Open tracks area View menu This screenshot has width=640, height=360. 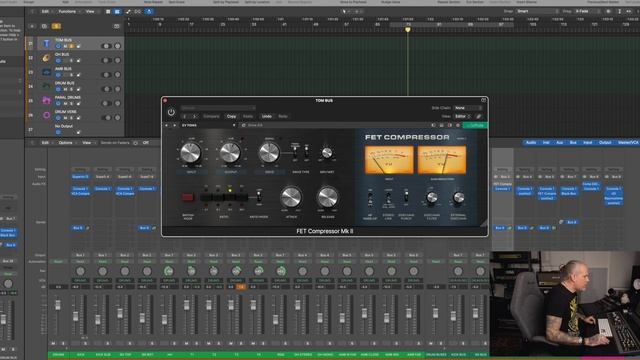pyautogui.click(x=91, y=11)
